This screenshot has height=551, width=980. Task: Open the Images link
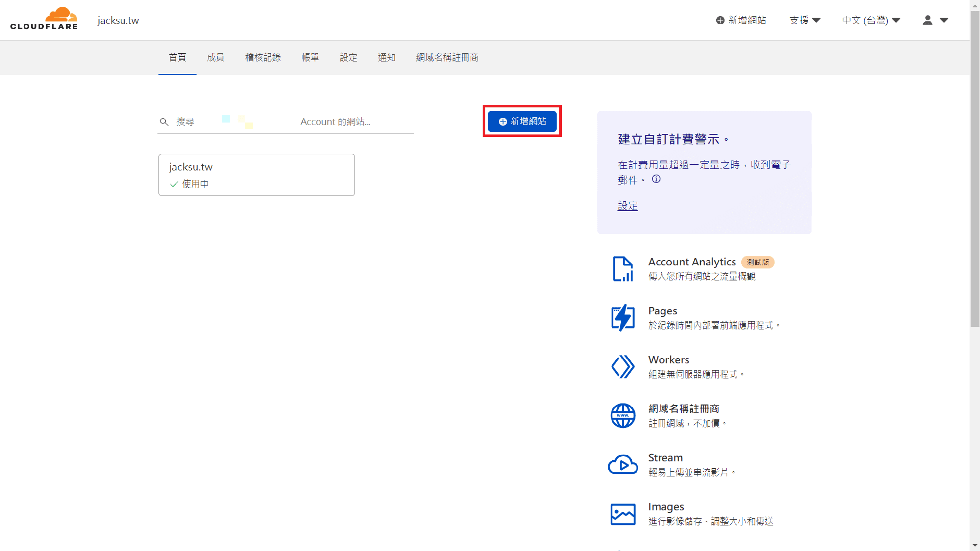point(666,507)
